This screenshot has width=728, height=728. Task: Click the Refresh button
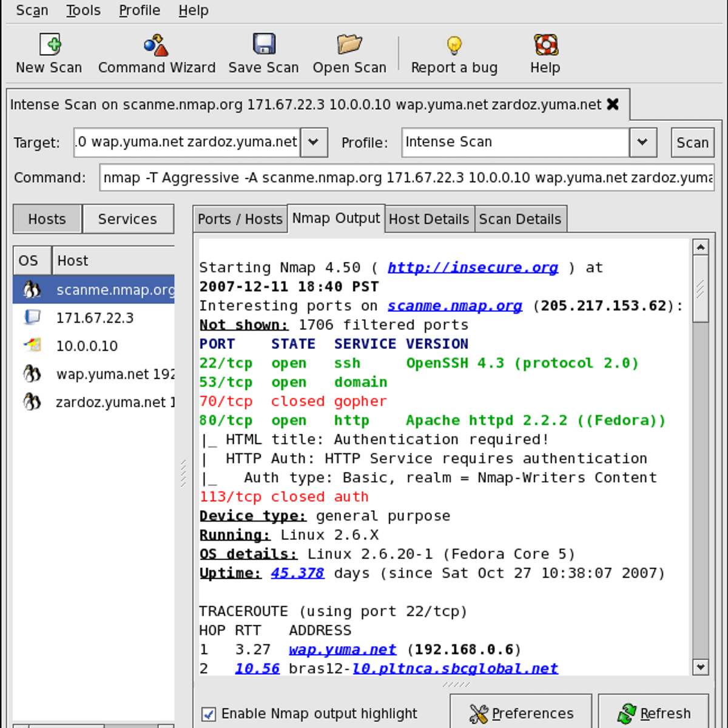pyautogui.click(x=653, y=713)
